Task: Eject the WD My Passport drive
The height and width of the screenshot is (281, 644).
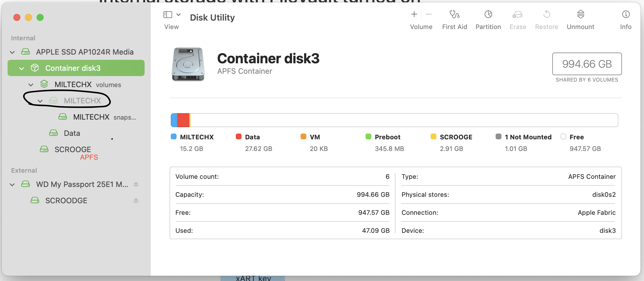Action: (x=136, y=184)
